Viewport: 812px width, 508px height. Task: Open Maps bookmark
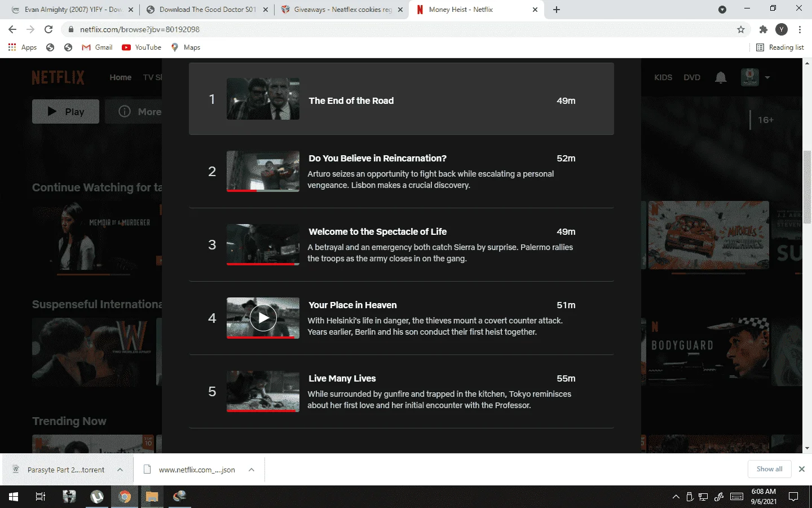(x=186, y=47)
